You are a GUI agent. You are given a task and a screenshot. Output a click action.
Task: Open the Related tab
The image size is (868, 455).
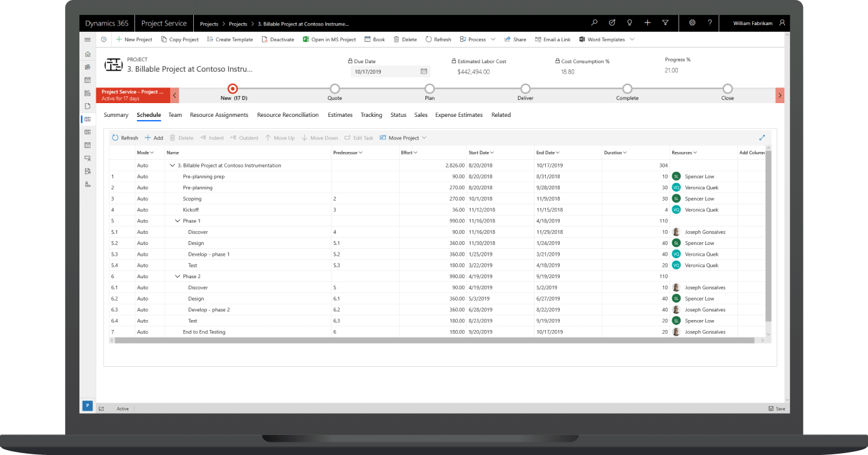501,115
